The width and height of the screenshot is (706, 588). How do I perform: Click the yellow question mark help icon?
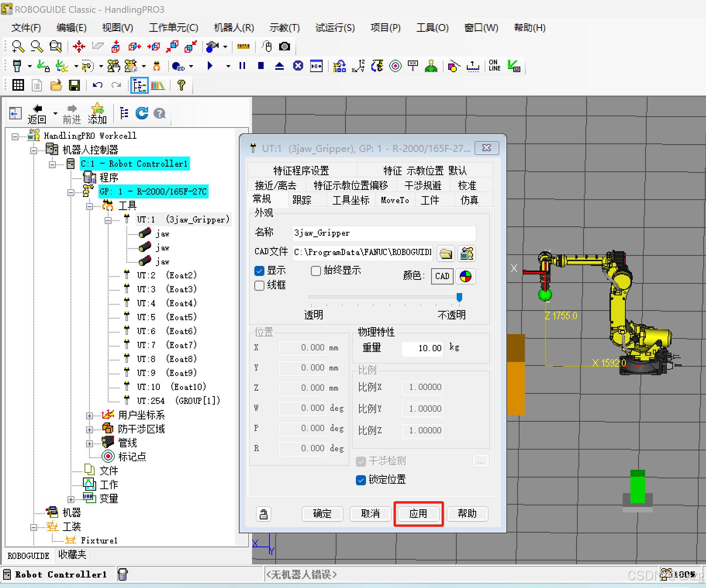pyautogui.click(x=181, y=85)
